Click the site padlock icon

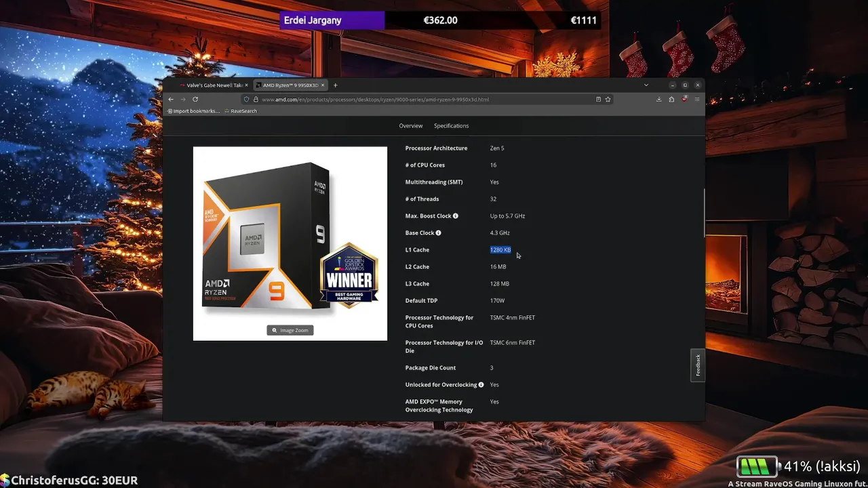(256, 99)
